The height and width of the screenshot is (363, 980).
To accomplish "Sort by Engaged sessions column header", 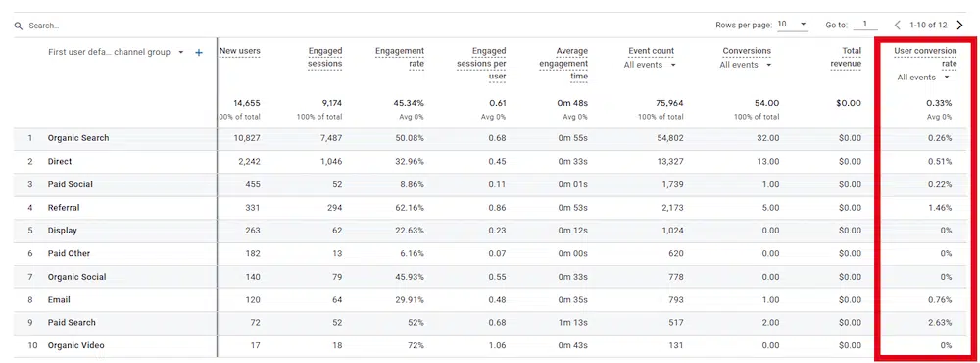I will click(325, 58).
